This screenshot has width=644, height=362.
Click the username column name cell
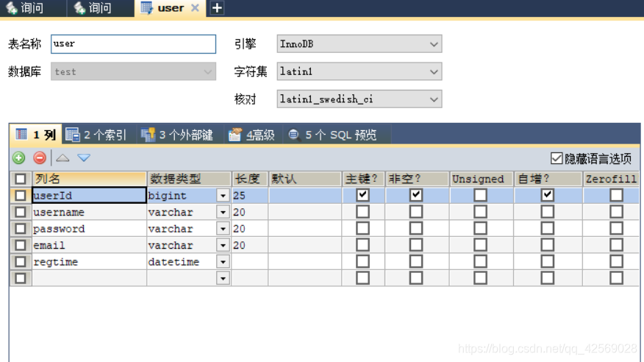(x=89, y=212)
